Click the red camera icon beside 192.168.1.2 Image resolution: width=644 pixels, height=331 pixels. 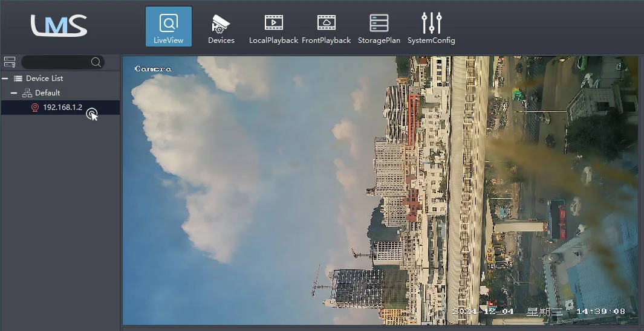coord(35,108)
